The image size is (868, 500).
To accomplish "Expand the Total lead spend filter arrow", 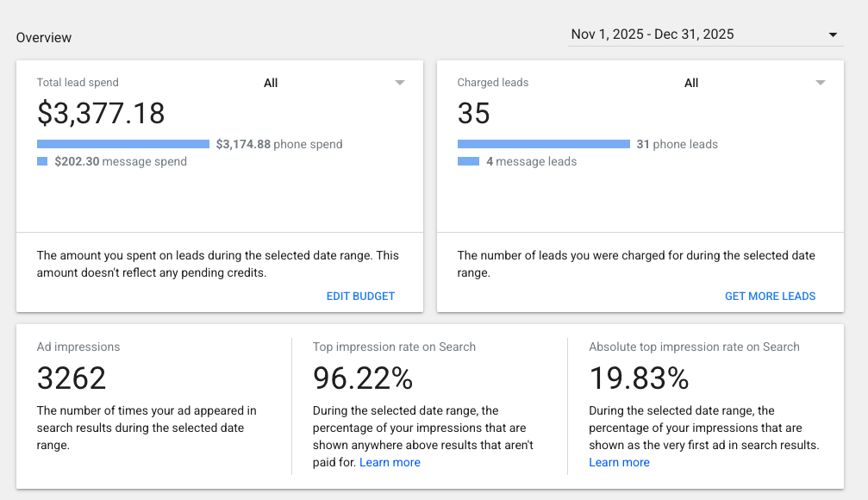I will point(400,83).
